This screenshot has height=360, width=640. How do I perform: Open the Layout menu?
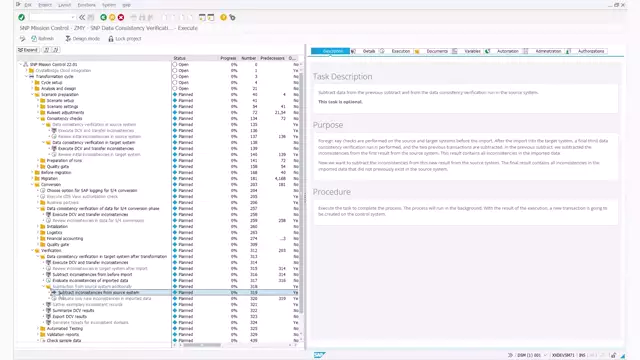[64, 5]
